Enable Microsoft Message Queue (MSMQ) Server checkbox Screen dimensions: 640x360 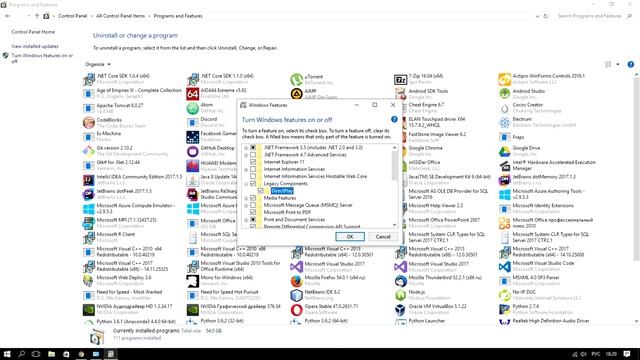[253, 205]
